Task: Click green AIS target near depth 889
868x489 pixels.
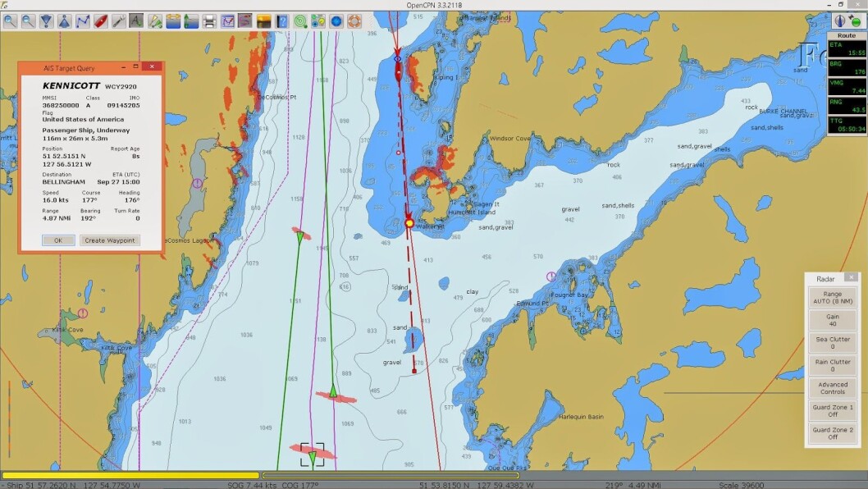Action: point(333,392)
